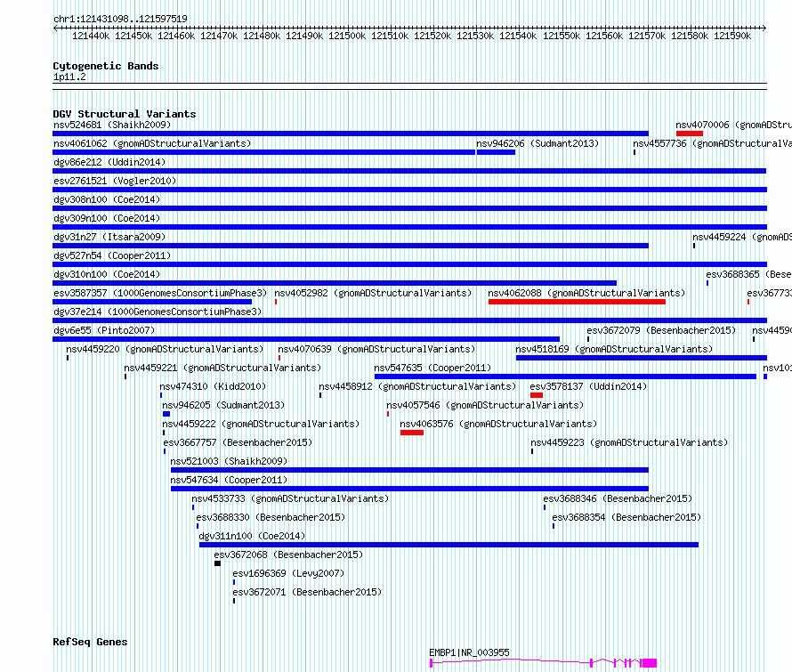Click nsv547634 (Cooper2011) label

(x=229, y=480)
